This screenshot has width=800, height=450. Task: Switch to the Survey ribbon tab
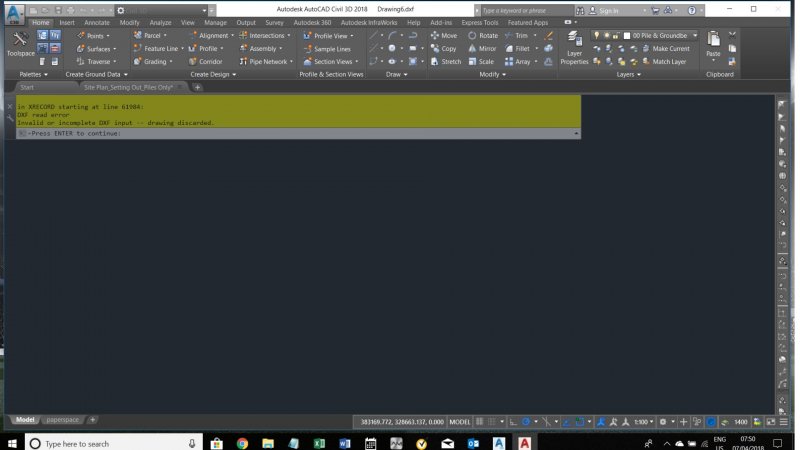pos(274,22)
